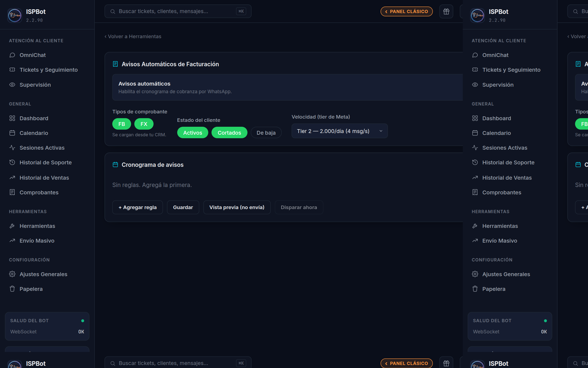The image size is (588, 368).
Task: Click the gift icon beside the top PANEL CLÁSICO
Action: [x=446, y=11]
